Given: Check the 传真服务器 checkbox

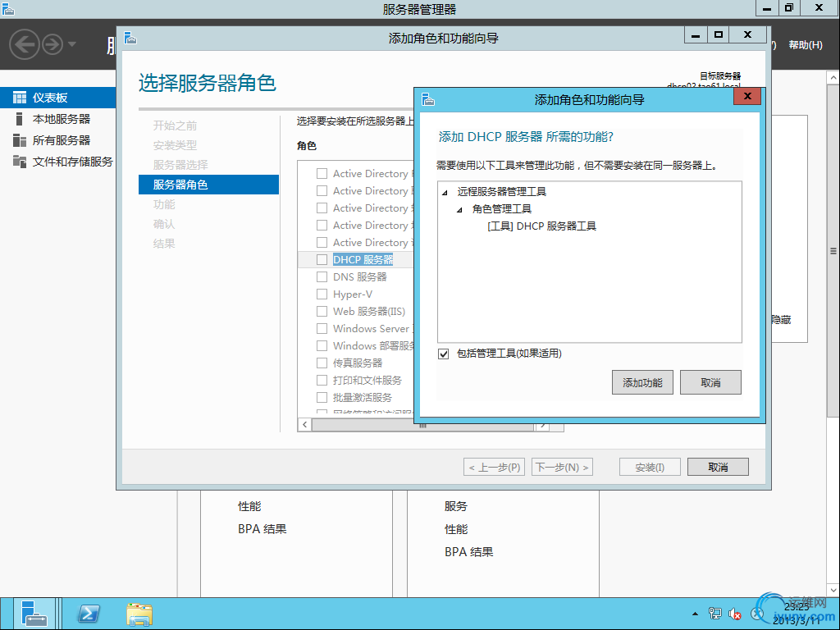Looking at the screenshot, I should point(322,363).
